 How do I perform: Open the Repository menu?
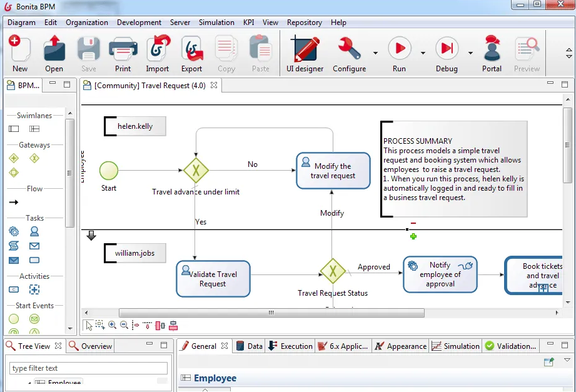(304, 23)
